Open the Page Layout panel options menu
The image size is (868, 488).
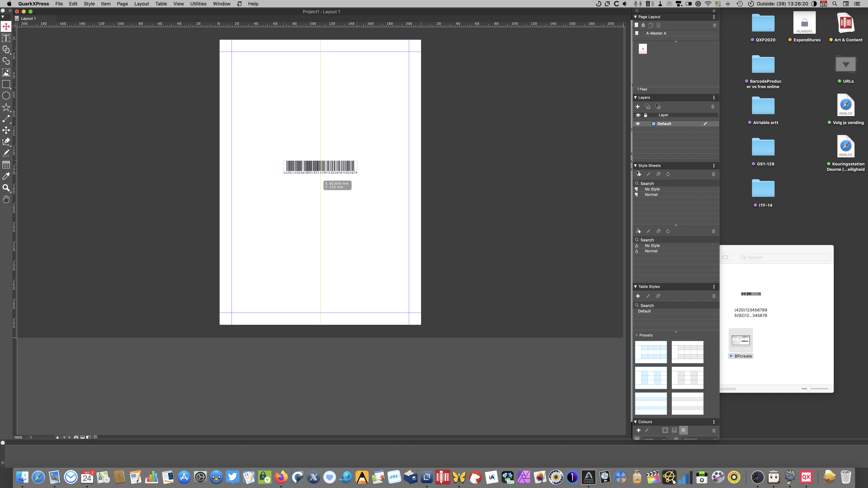pos(714,17)
